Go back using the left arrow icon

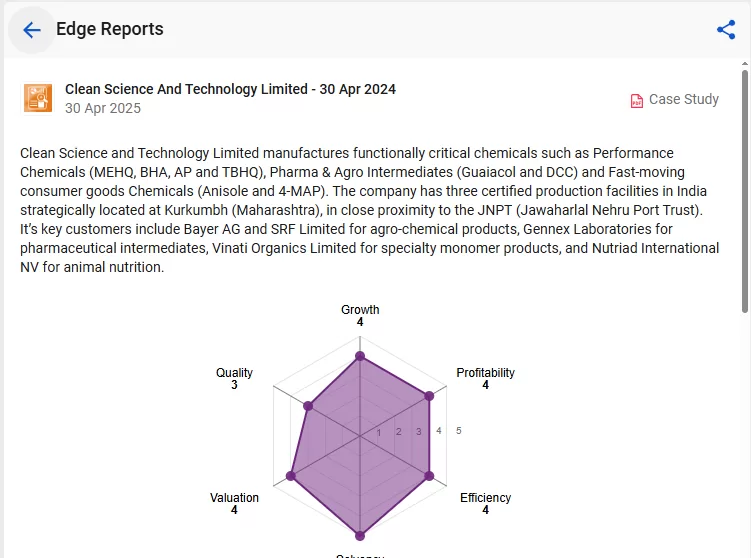pos(32,30)
